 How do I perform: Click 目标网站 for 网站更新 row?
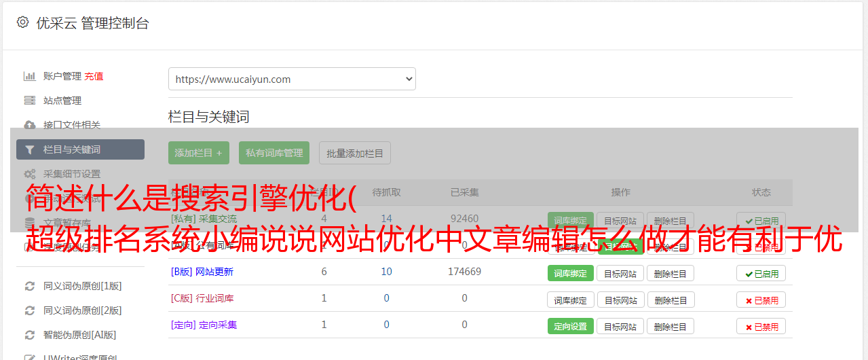tap(620, 273)
